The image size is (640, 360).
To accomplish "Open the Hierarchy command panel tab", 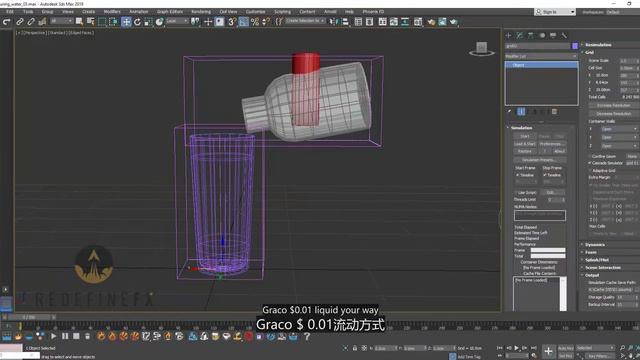I will (531, 36).
